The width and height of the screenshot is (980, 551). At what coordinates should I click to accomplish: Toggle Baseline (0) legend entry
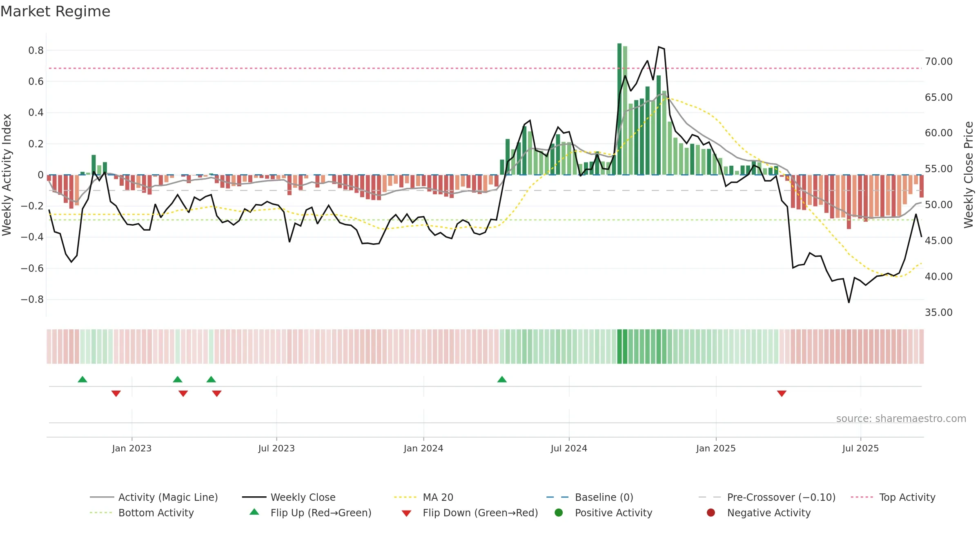tap(590, 497)
